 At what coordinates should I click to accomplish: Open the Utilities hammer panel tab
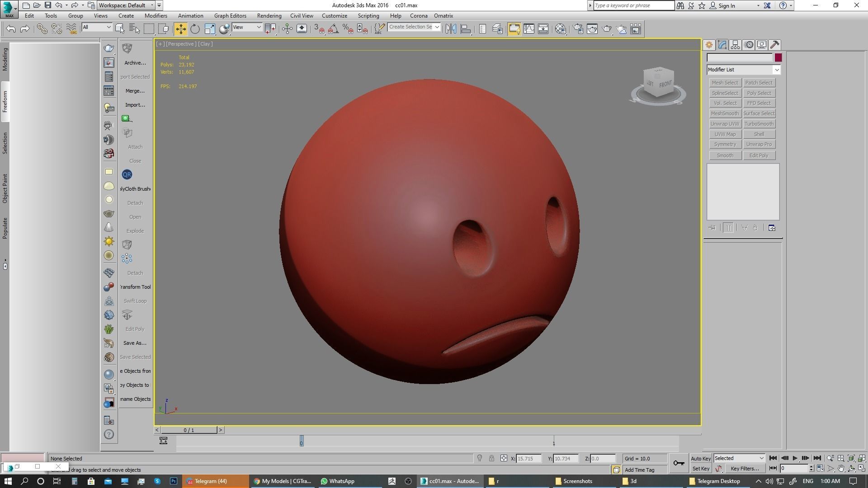click(x=775, y=45)
